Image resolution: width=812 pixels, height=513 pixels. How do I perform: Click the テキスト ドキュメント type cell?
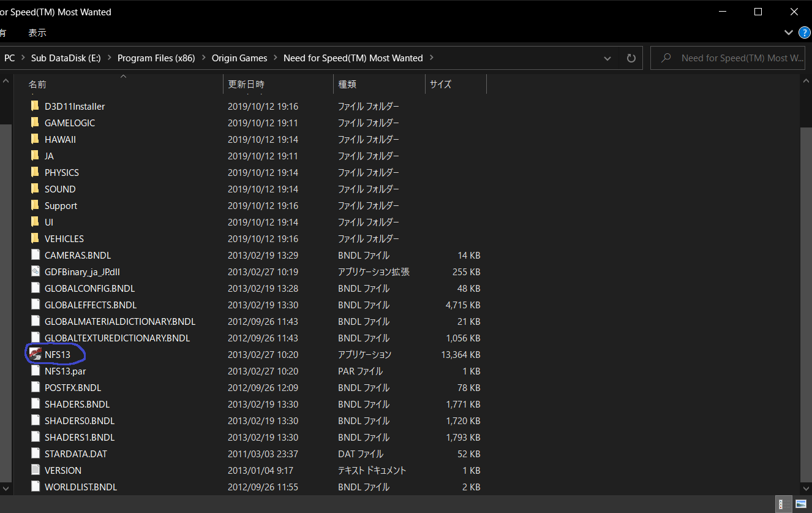372,470
